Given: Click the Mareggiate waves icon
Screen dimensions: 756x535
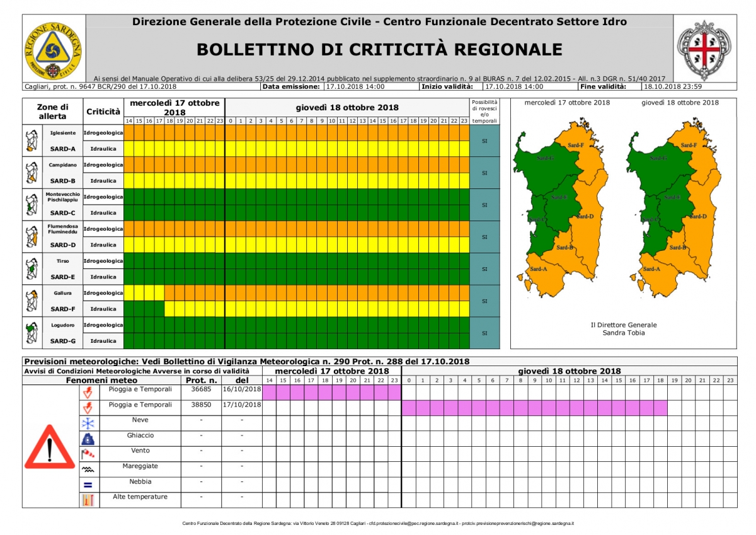Looking at the screenshot, I should click(88, 469).
